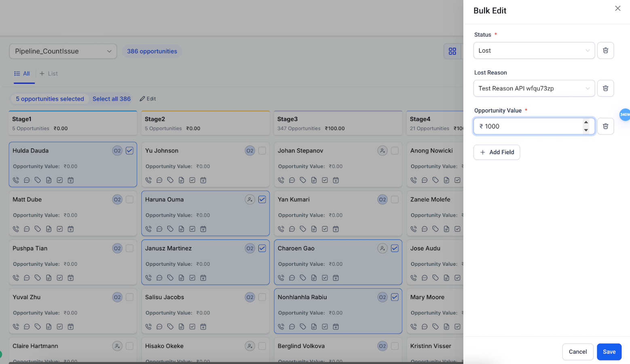Switch to the board grid view icon

point(452,51)
